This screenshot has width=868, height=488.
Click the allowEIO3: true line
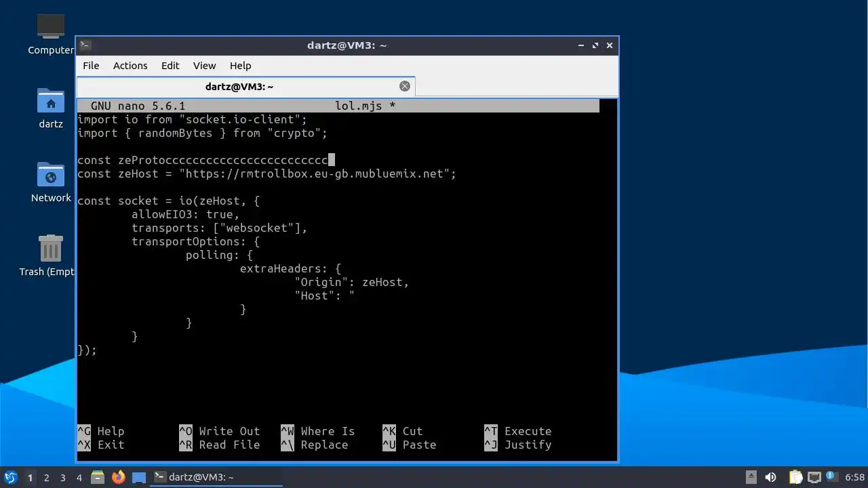click(185, 214)
